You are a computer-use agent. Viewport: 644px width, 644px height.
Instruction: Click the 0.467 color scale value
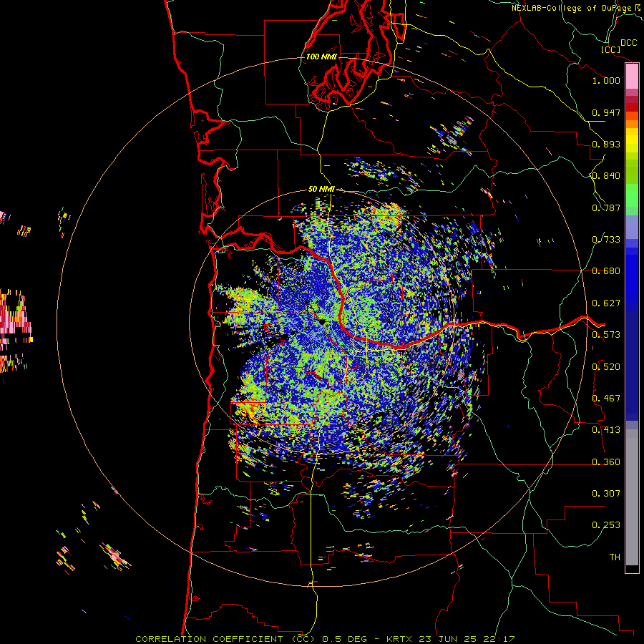[606, 399]
